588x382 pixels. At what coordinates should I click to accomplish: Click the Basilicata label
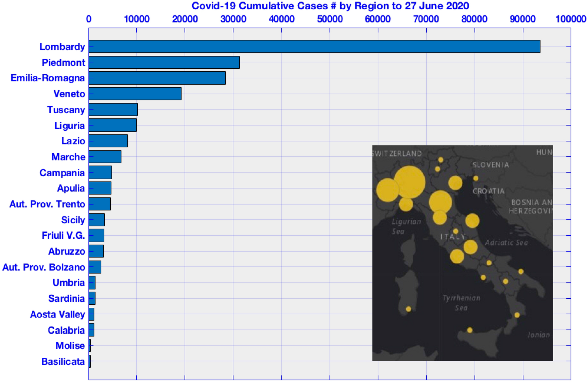pyautogui.click(x=63, y=362)
